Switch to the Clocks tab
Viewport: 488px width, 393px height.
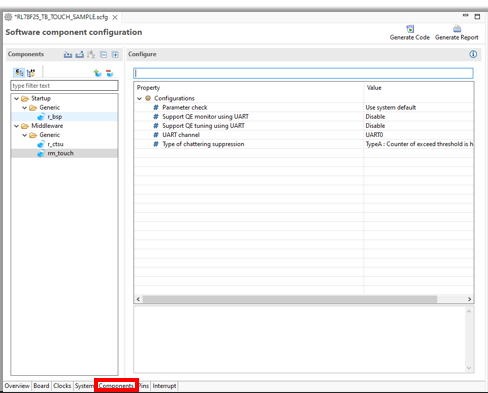point(62,386)
